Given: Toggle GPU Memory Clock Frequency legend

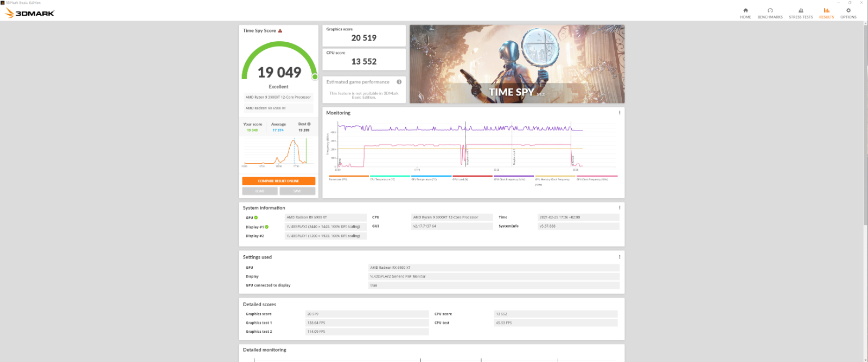Looking at the screenshot, I should tap(554, 180).
